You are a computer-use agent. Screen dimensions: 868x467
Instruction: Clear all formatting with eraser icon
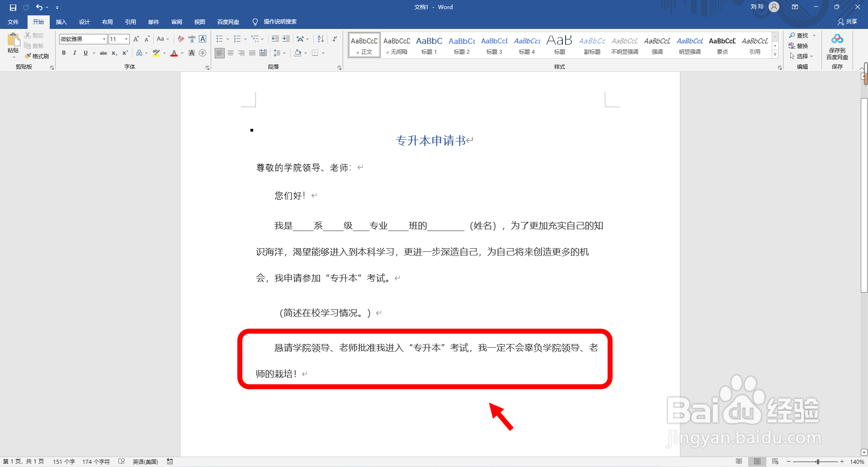click(181, 39)
